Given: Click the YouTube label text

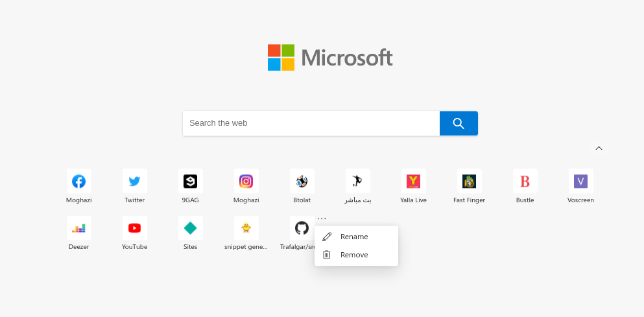Looking at the screenshot, I should click(135, 247).
